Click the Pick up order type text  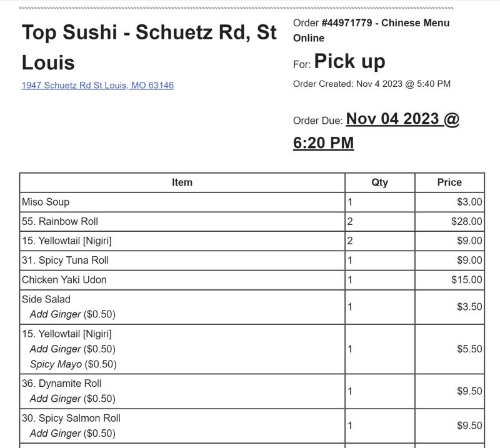point(349,61)
